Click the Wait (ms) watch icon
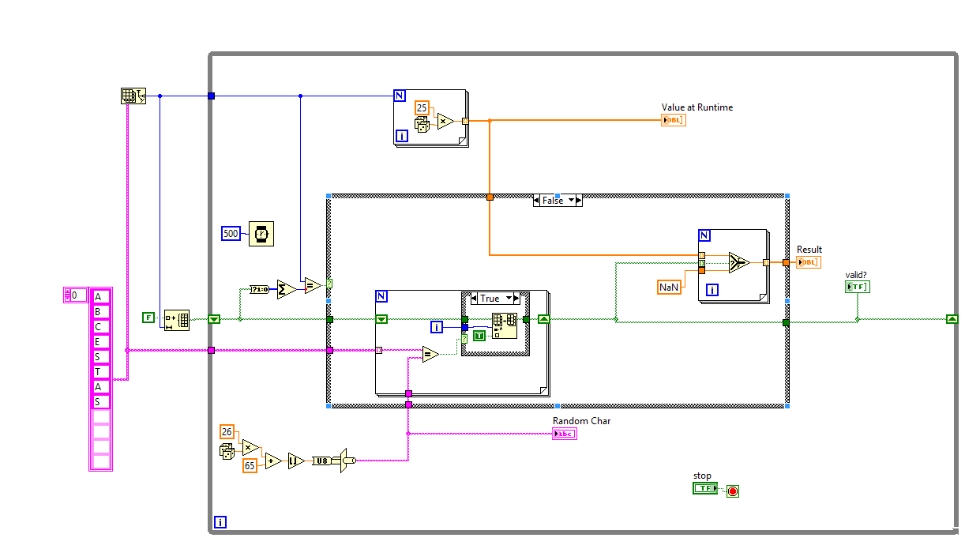Screen dimensions: 980x549 (261, 234)
